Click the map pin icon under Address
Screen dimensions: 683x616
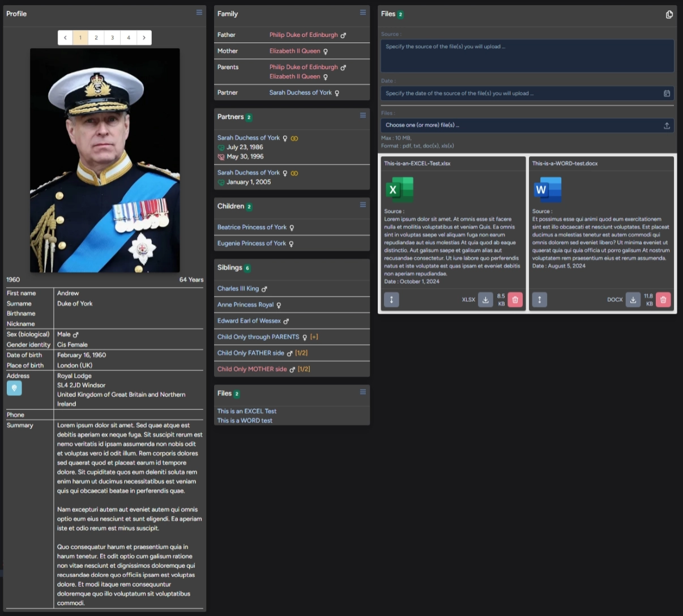coord(14,388)
